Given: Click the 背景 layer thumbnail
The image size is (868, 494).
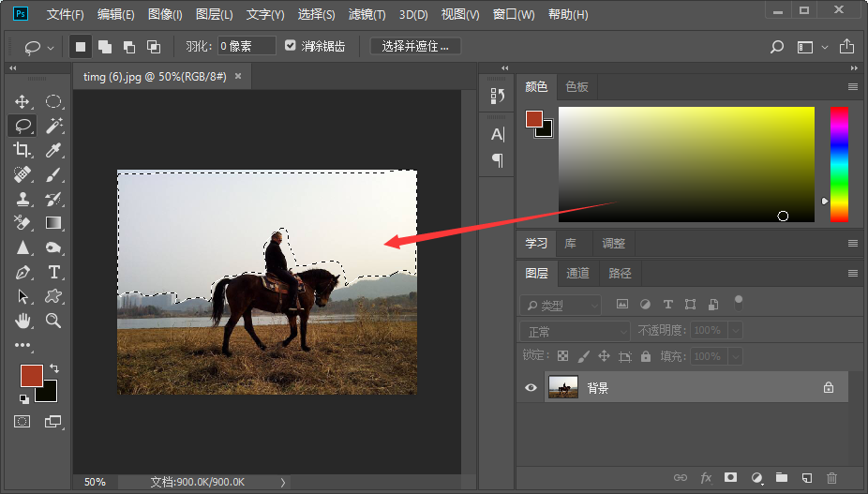Looking at the screenshot, I should point(563,387).
